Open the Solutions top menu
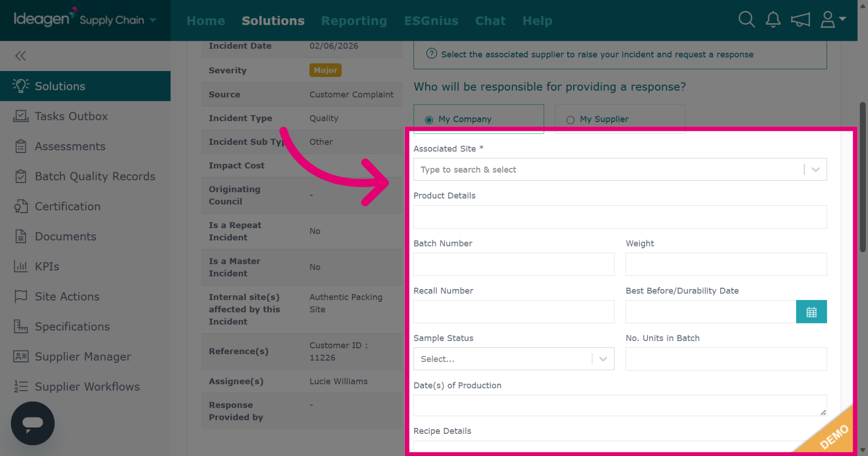868x456 pixels. click(x=273, y=21)
